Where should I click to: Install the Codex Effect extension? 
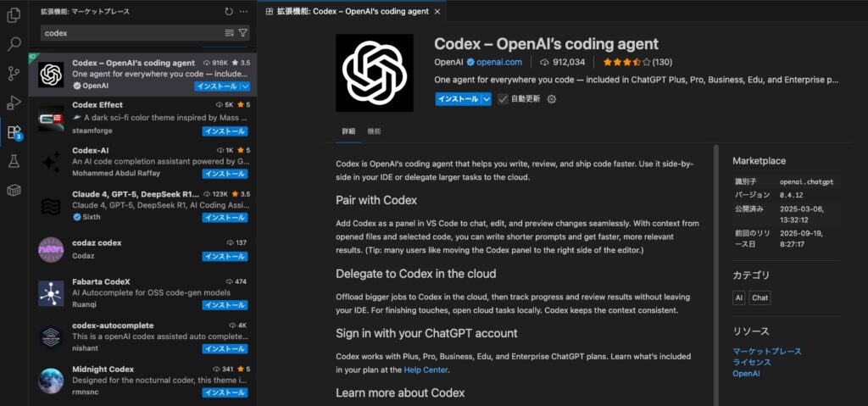[x=225, y=131]
